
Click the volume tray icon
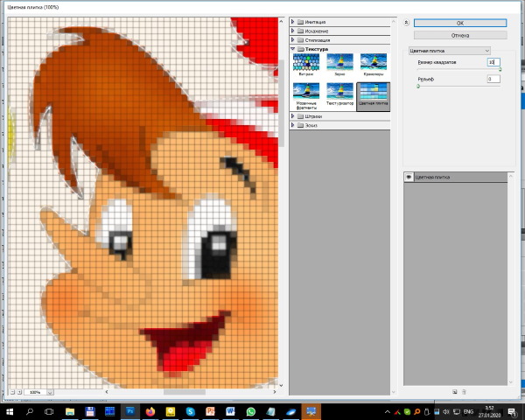[446, 412]
